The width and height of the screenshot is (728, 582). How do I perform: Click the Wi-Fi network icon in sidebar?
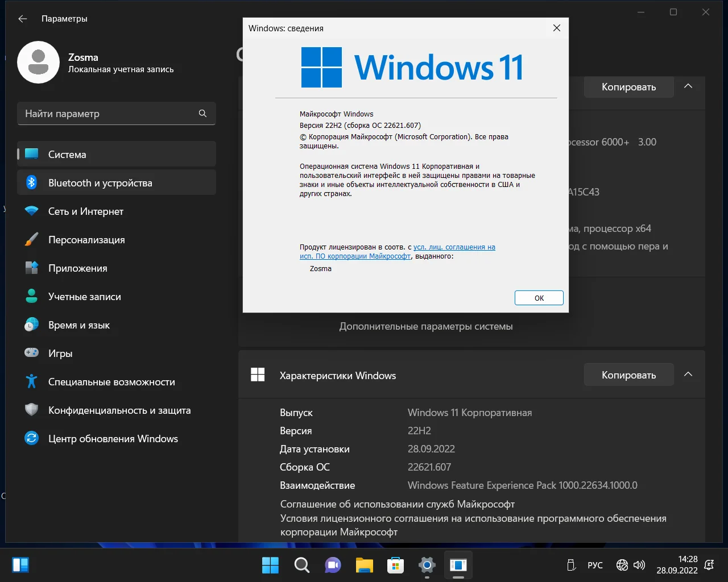tap(32, 211)
